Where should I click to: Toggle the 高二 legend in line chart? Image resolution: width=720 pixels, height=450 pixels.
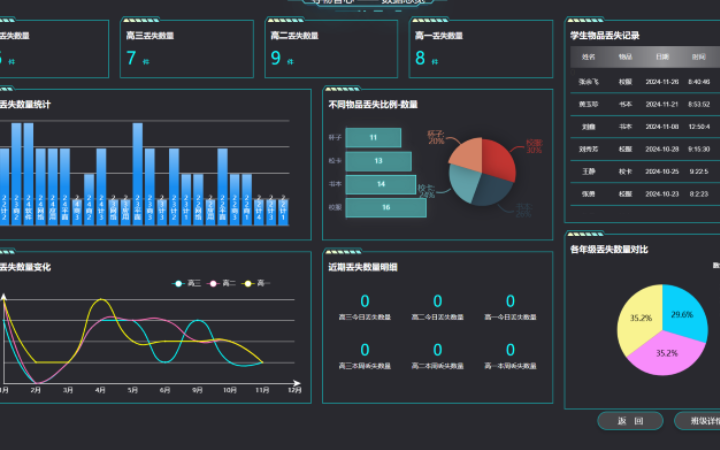223,283
